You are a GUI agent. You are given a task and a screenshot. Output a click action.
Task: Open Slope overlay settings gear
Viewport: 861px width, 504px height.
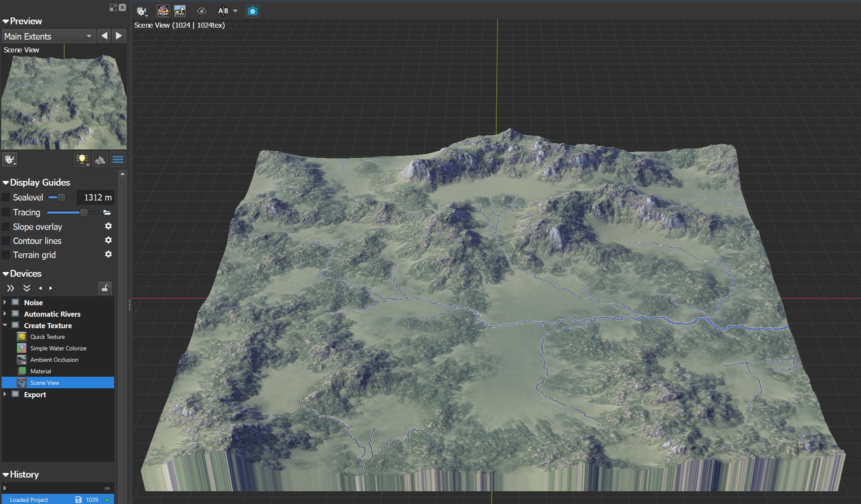(108, 226)
